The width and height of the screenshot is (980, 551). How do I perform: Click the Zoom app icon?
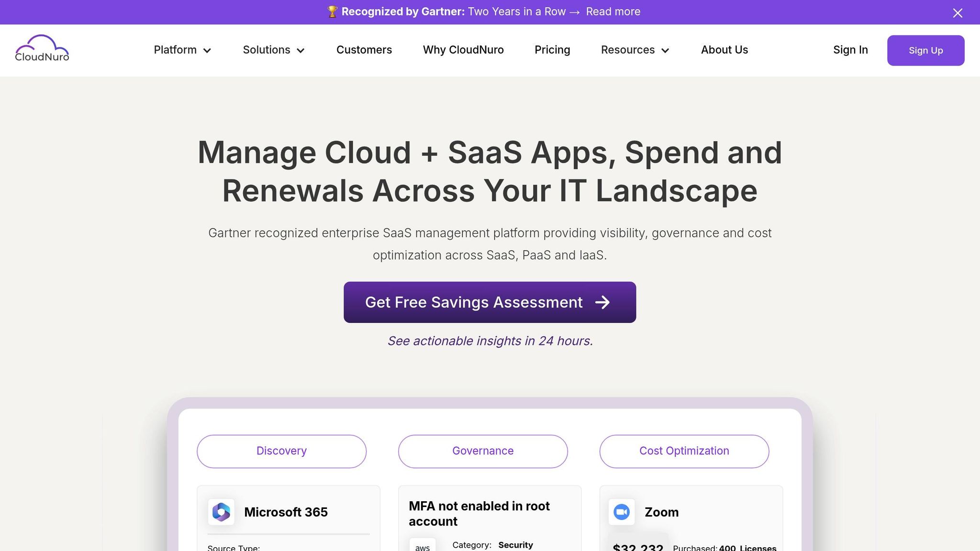pos(622,512)
